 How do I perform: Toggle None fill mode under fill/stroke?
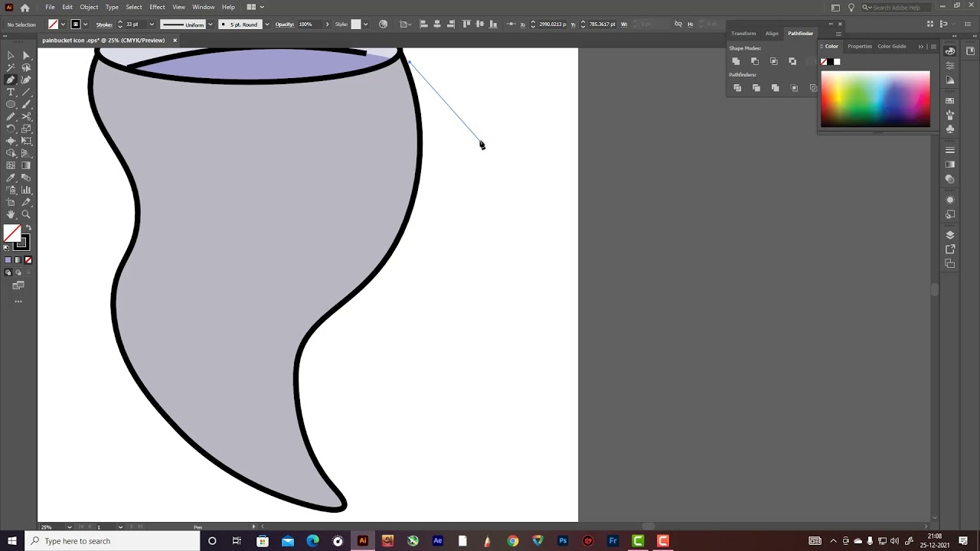click(28, 260)
